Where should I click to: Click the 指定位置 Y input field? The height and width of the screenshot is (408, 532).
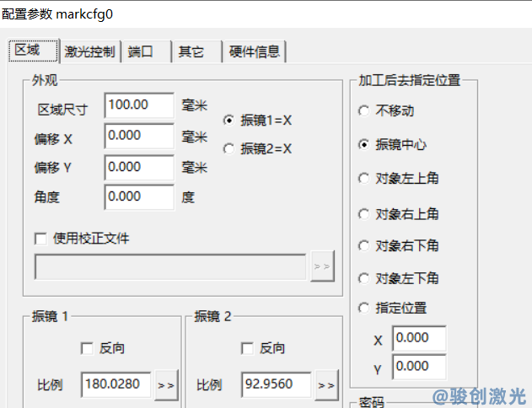tap(419, 367)
